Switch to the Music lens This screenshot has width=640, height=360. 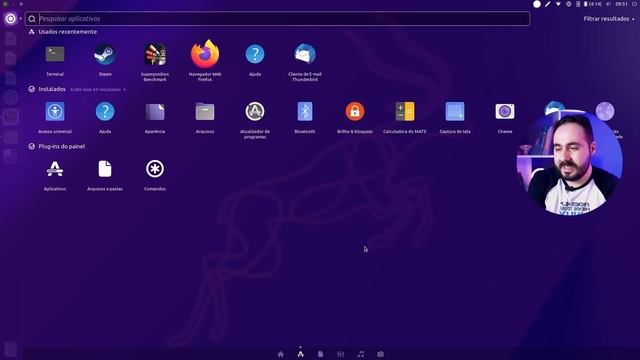361,354
